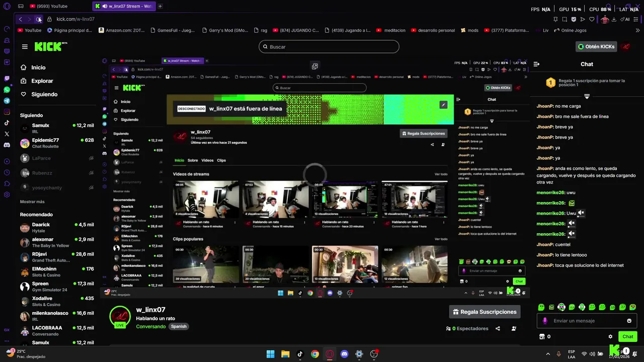Take a snapshot with the toolbar capture icon
The height and width of the screenshot is (362, 644).
[x=565, y=19]
